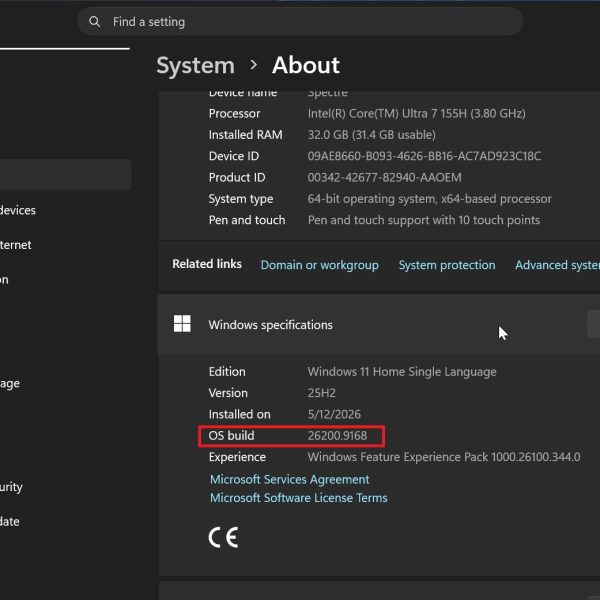Image resolution: width=600 pixels, height=600 pixels.
Task: Select the Version value 25H2
Action: coord(321,393)
